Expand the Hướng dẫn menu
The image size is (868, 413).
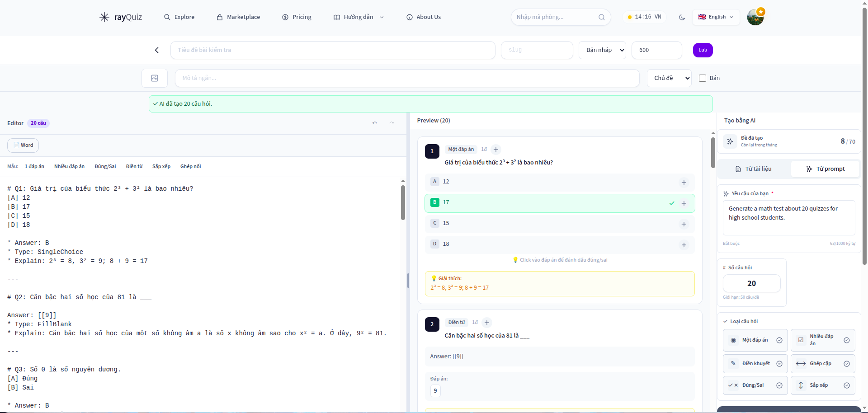click(x=359, y=17)
